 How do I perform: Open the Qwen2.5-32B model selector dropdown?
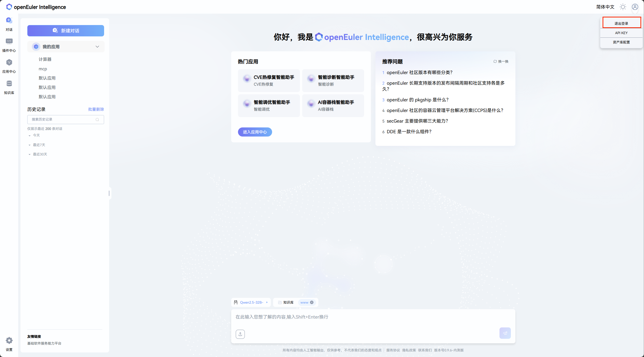pyautogui.click(x=251, y=302)
